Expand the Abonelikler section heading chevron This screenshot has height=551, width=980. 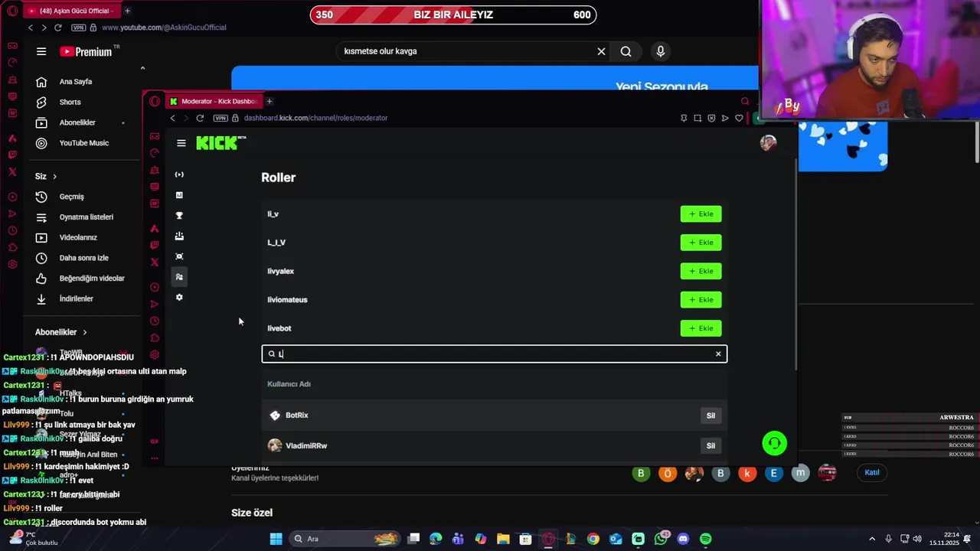click(85, 332)
